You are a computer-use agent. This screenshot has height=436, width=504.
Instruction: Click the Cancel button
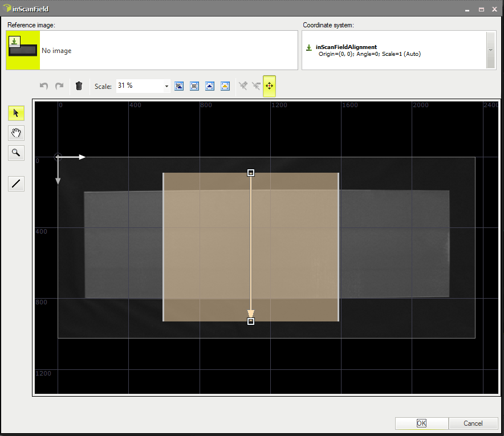(473, 423)
